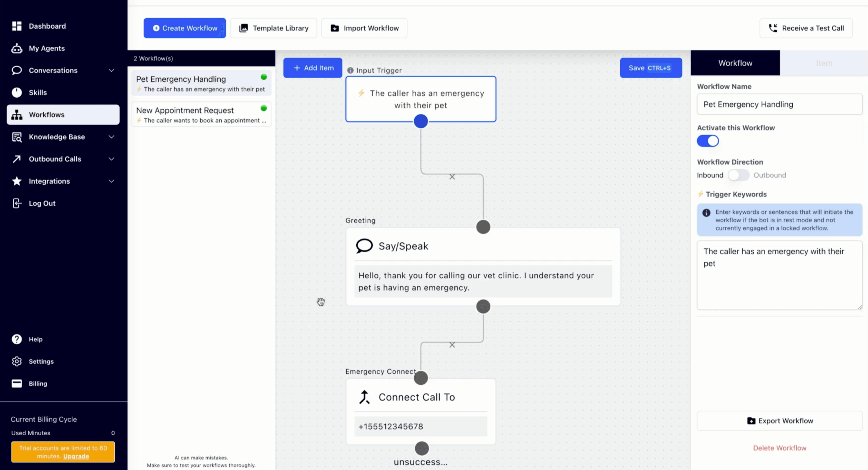Click Delete Workflow link

[x=780, y=448]
